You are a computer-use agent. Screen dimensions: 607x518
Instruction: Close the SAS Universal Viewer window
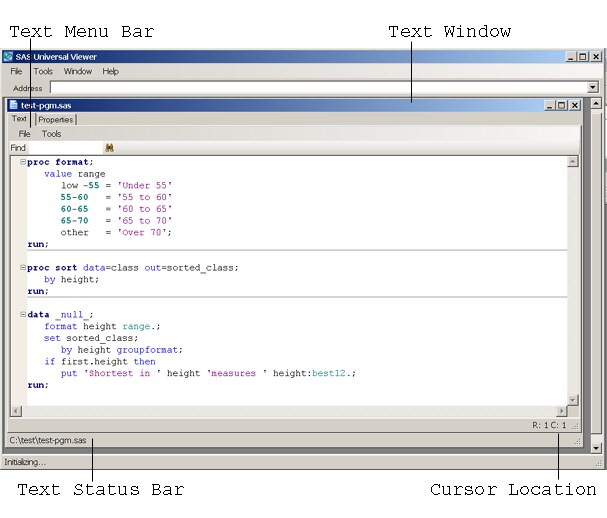(596, 57)
